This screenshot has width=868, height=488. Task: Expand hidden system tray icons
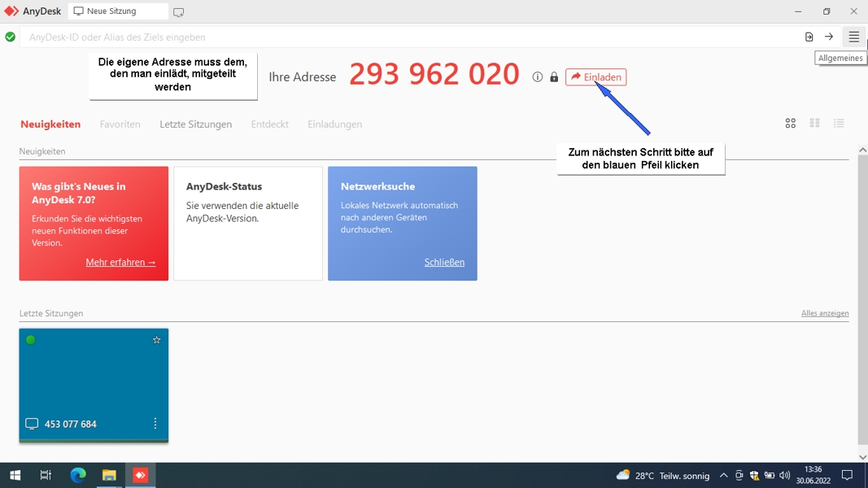click(723, 476)
